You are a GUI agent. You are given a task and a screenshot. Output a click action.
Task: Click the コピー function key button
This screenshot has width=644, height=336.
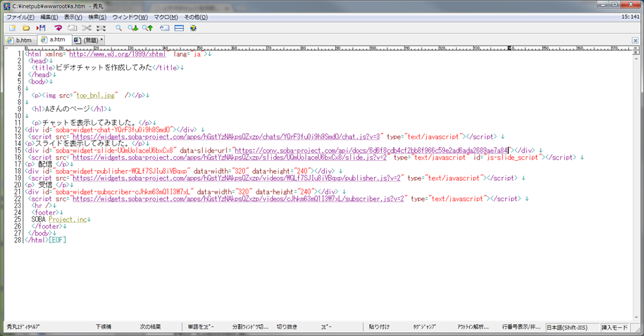click(326, 327)
